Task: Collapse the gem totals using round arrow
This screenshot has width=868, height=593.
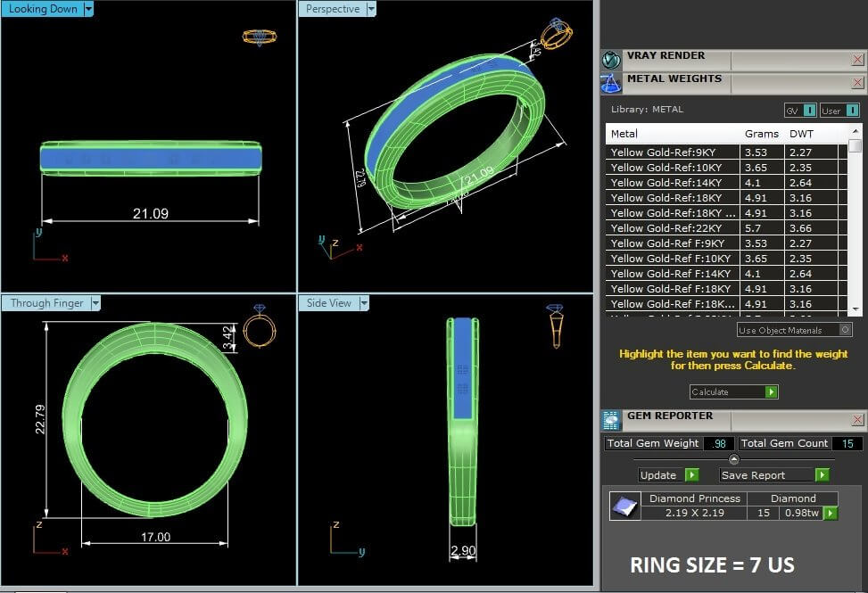Action: (734, 459)
